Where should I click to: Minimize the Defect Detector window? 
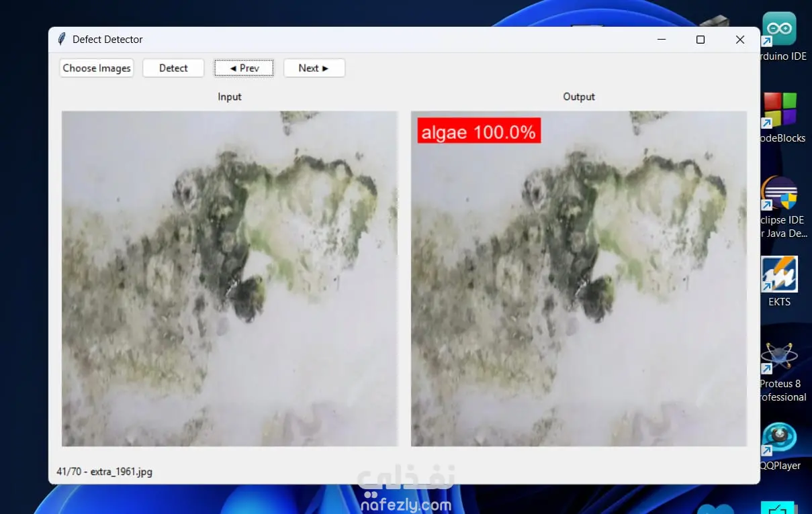click(x=662, y=40)
